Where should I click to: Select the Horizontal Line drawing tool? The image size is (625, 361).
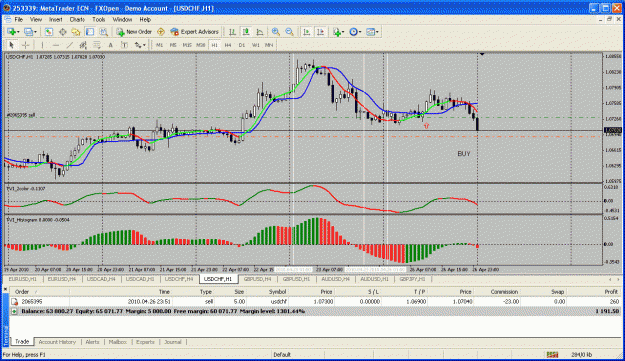(56, 45)
